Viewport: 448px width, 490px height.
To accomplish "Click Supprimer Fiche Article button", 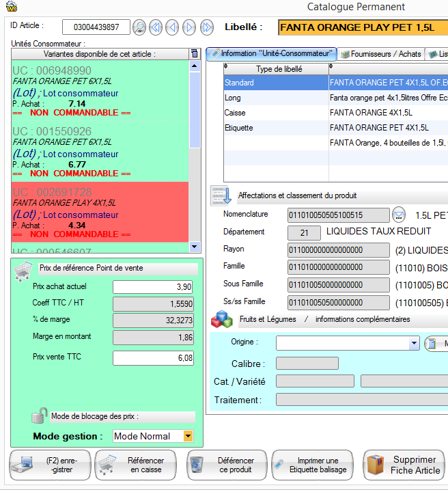I will tap(405, 465).
